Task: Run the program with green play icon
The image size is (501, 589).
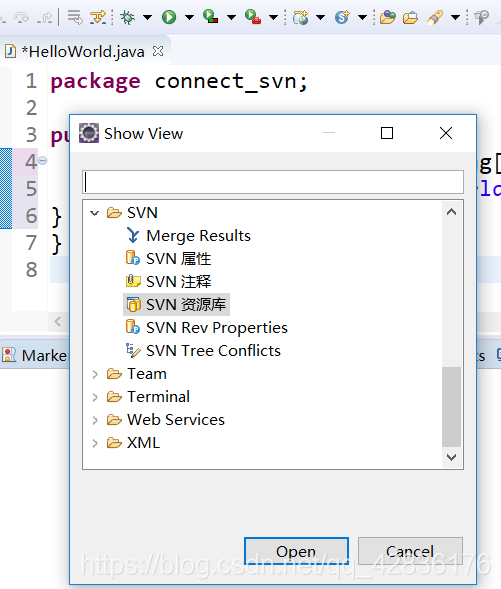Action: pos(169,17)
